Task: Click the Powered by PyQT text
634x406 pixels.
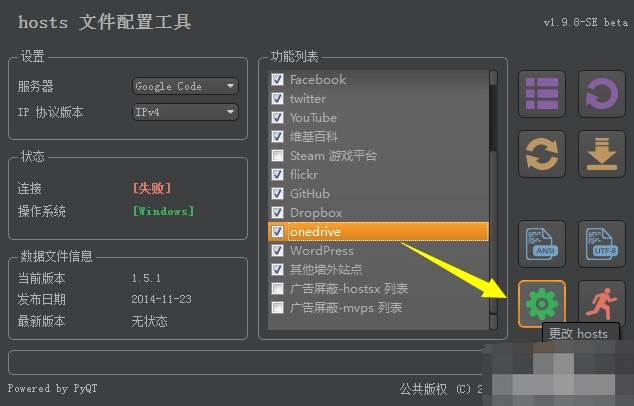Action: (53, 389)
